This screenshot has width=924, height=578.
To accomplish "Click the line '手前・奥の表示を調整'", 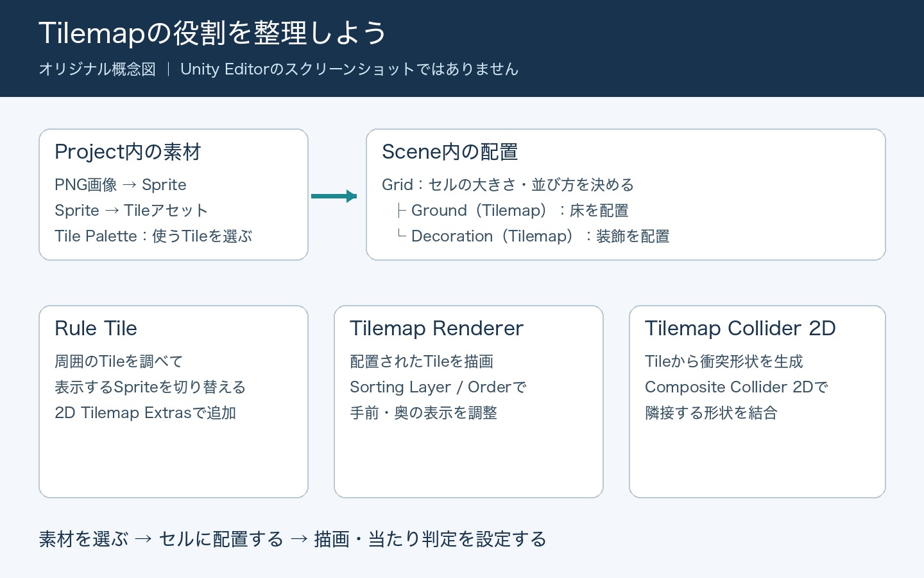I will click(x=424, y=413).
